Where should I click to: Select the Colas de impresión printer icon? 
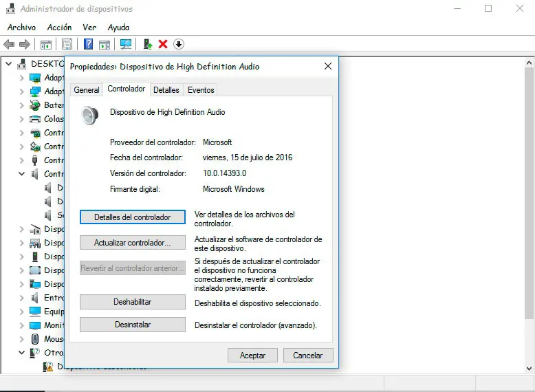(34, 119)
